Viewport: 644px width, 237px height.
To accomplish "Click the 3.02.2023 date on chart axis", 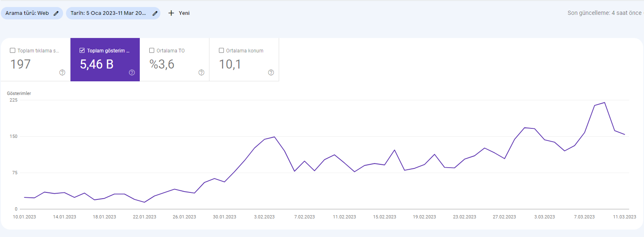I will tap(264, 217).
